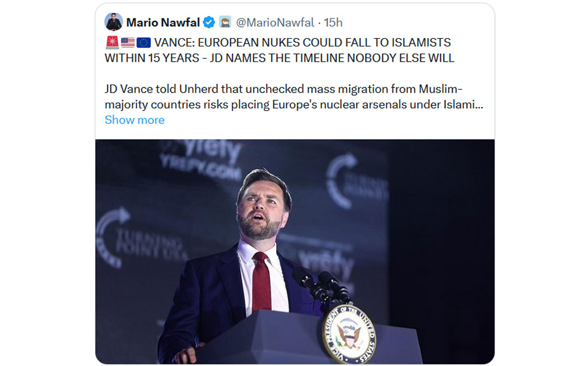Click the EU flag emoji
Viewport: 588px width, 366px height.
pyautogui.click(x=144, y=43)
